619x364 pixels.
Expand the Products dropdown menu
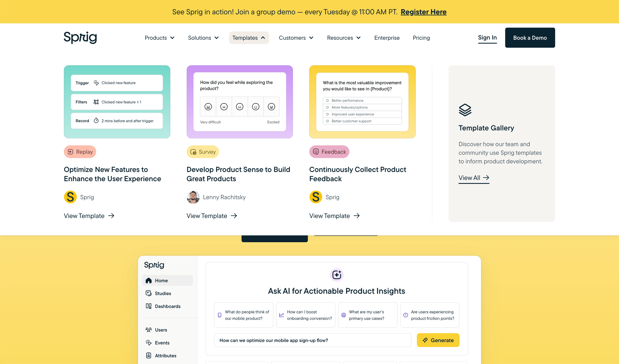click(x=160, y=38)
